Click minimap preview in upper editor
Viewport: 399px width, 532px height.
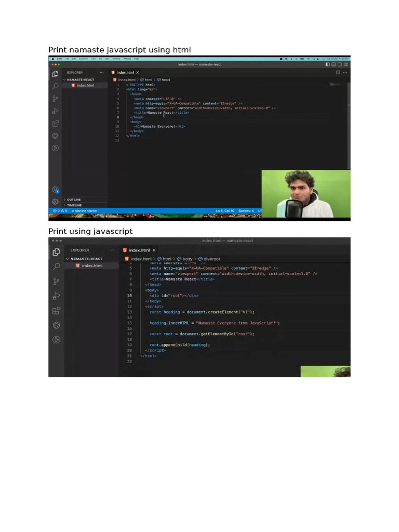coord(337,84)
